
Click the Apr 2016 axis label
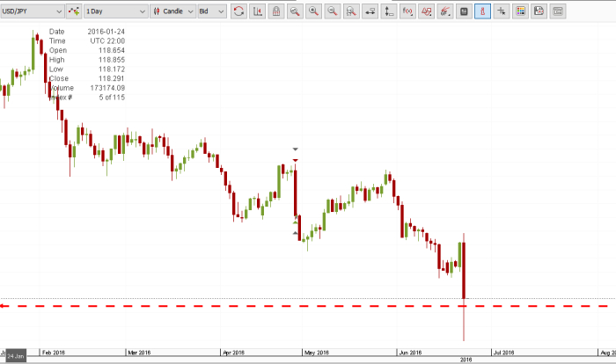pos(234,353)
